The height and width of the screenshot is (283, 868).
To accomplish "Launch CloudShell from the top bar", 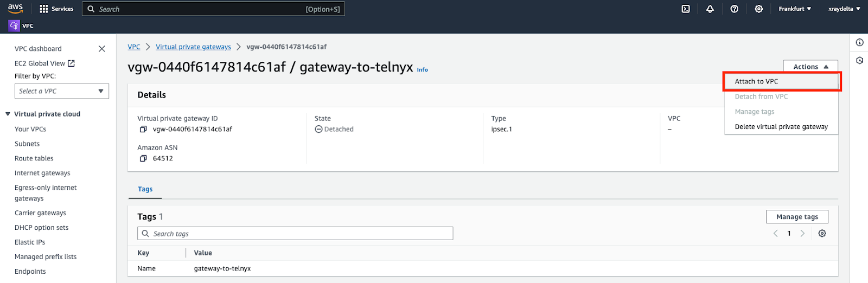I will pos(686,9).
